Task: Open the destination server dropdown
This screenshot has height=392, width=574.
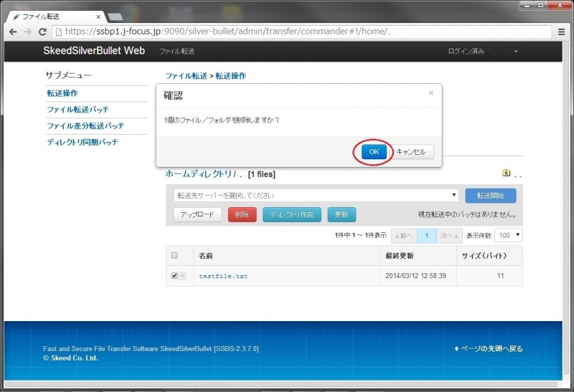Action: (x=316, y=195)
